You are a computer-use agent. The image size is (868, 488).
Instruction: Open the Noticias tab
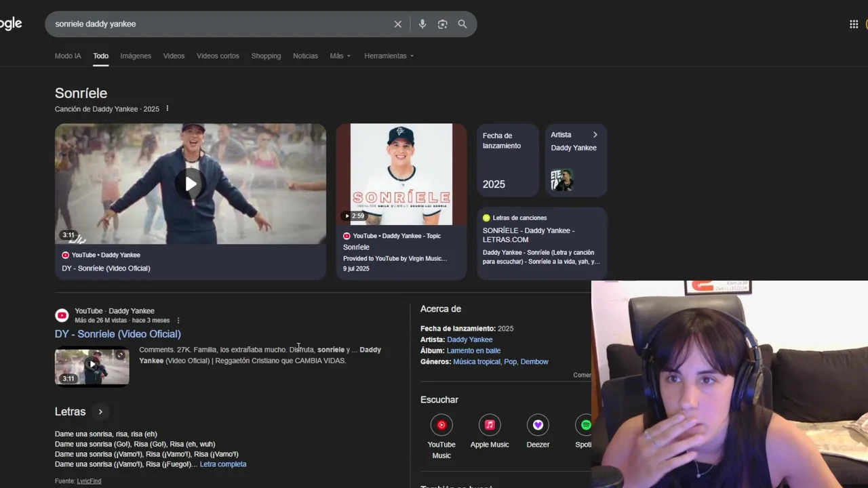305,56
